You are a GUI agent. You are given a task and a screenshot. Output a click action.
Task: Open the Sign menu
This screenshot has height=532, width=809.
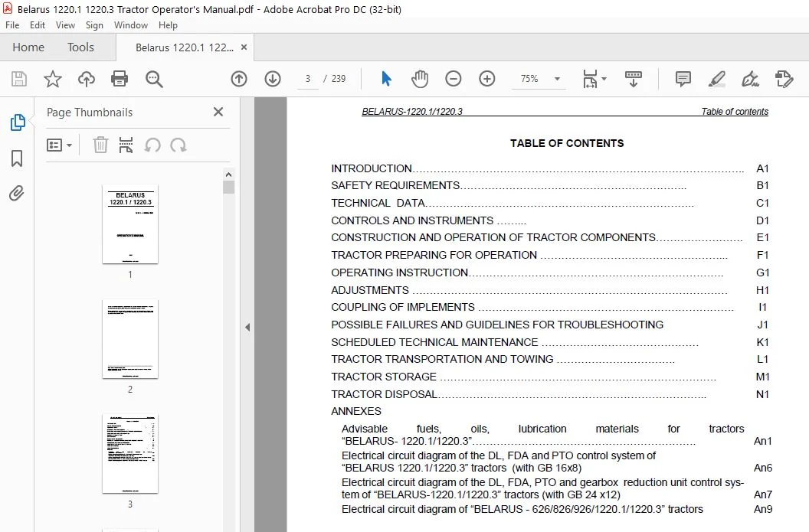[x=94, y=24]
